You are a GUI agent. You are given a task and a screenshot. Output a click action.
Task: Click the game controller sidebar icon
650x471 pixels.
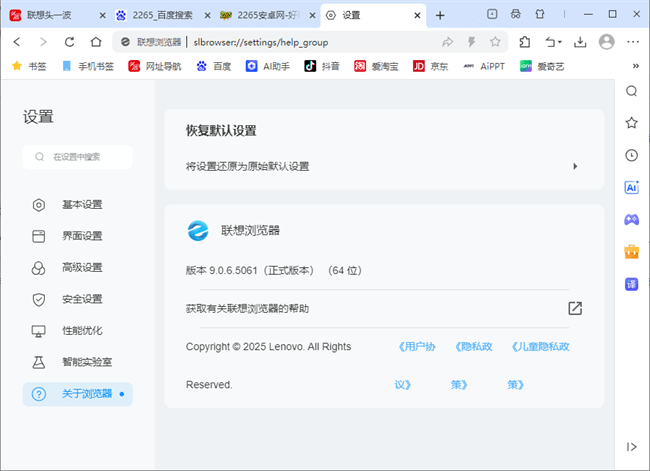click(x=631, y=219)
